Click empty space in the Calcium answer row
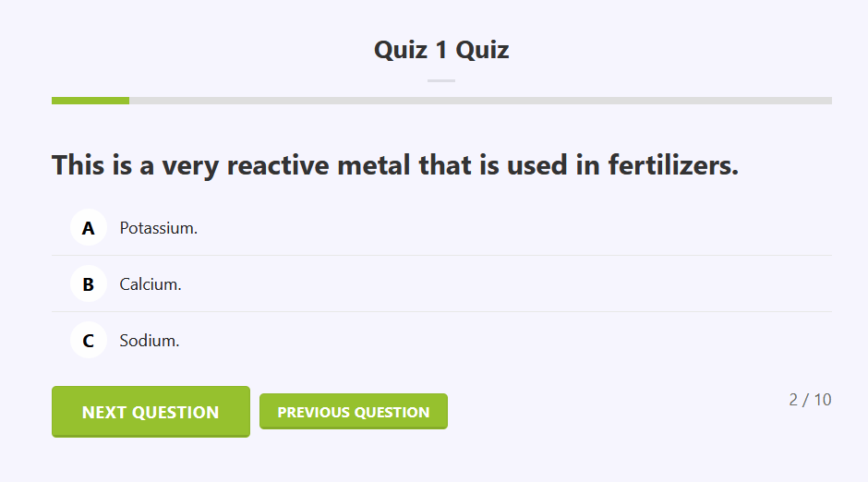The width and height of the screenshot is (868, 482). [508, 284]
